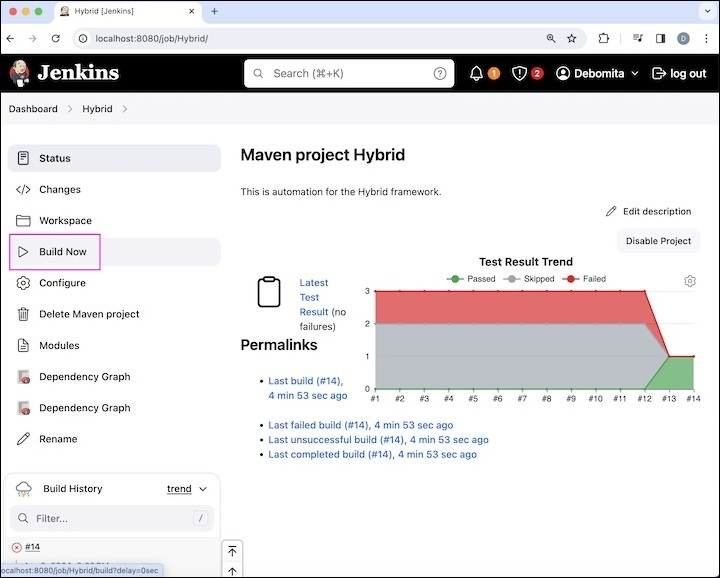Expand the Hybrid breadcrumb chevron
The image size is (720, 578).
125,109
